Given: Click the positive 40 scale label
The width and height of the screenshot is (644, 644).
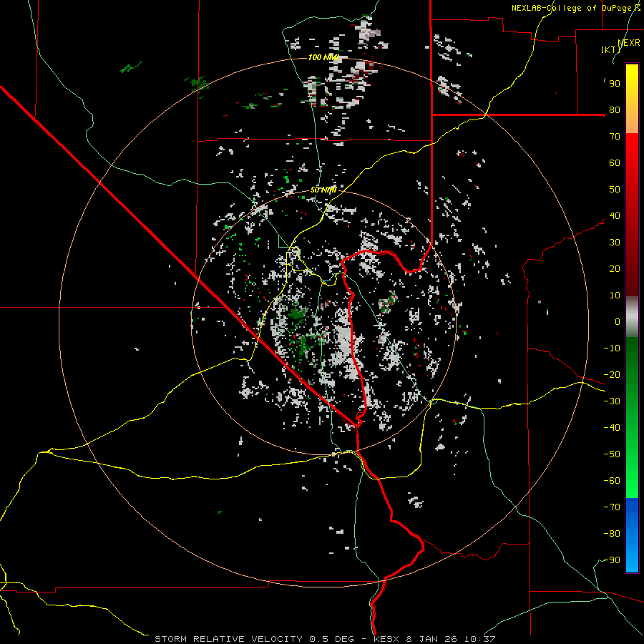Looking at the screenshot, I should pyautogui.click(x=615, y=216).
